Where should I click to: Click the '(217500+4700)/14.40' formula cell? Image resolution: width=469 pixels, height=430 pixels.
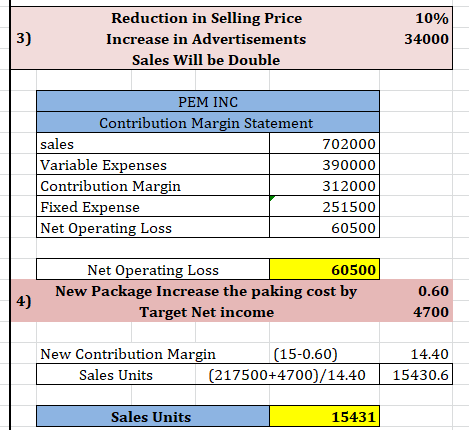coord(287,375)
